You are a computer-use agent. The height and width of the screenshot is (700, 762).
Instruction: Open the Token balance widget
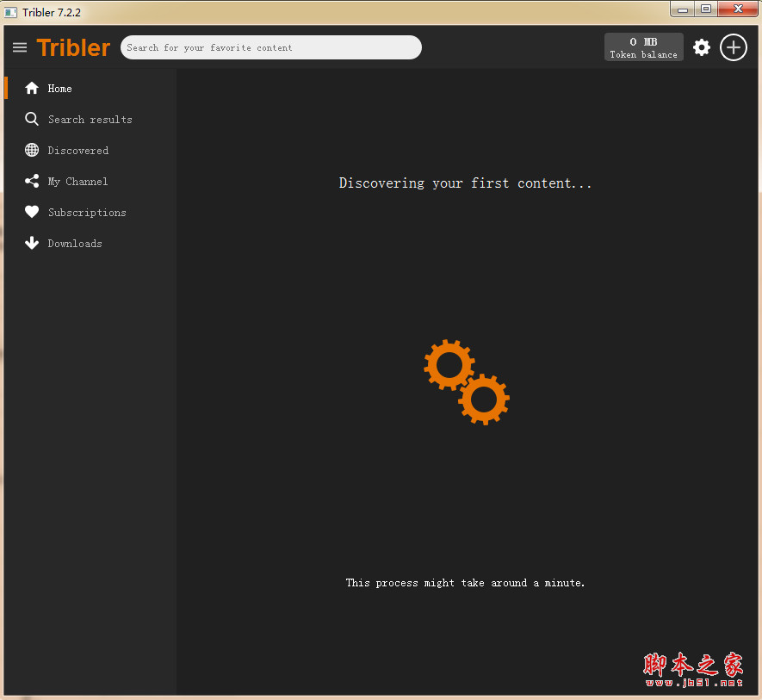(x=643, y=47)
